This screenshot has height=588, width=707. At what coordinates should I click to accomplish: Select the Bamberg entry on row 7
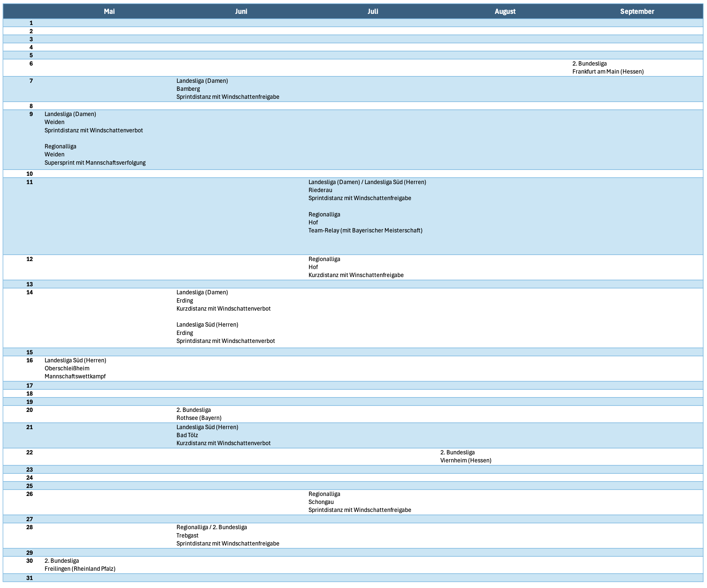(188, 89)
